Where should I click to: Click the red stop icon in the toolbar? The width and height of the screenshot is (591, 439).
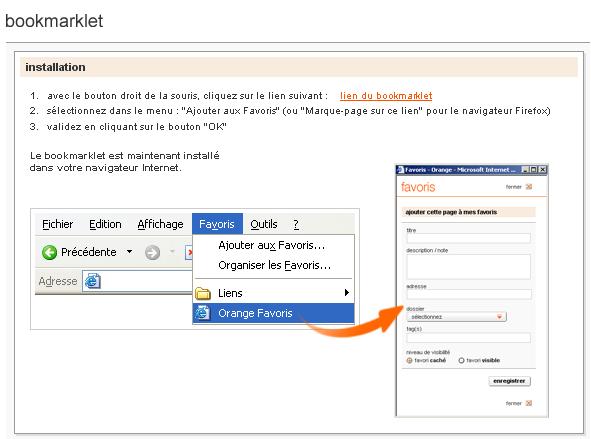189,252
